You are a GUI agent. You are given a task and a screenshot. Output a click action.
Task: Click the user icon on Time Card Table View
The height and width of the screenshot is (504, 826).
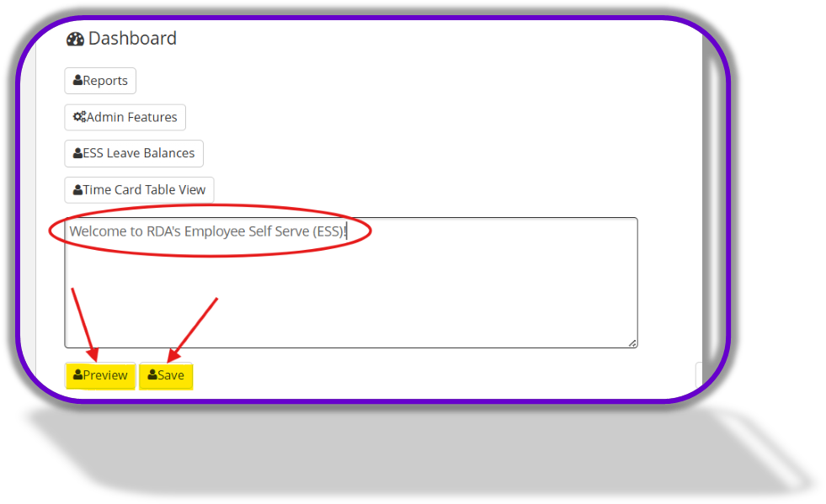tap(78, 189)
